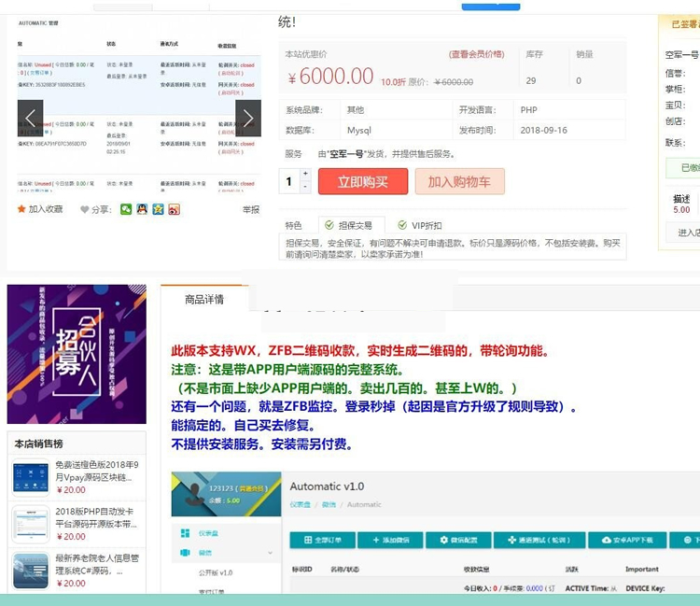Decrease purchase quantity with minus stepper

click(305, 187)
